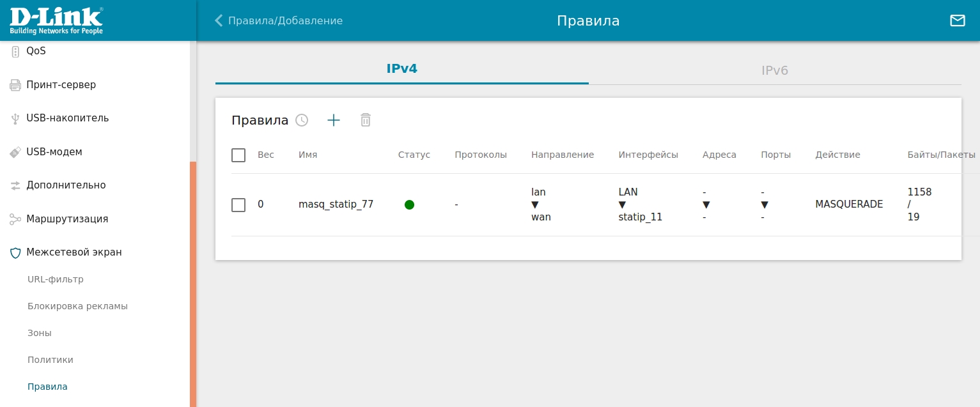Collapse the Межсетевой экран section
This screenshot has width=980, height=407.
pyautogui.click(x=74, y=252)
